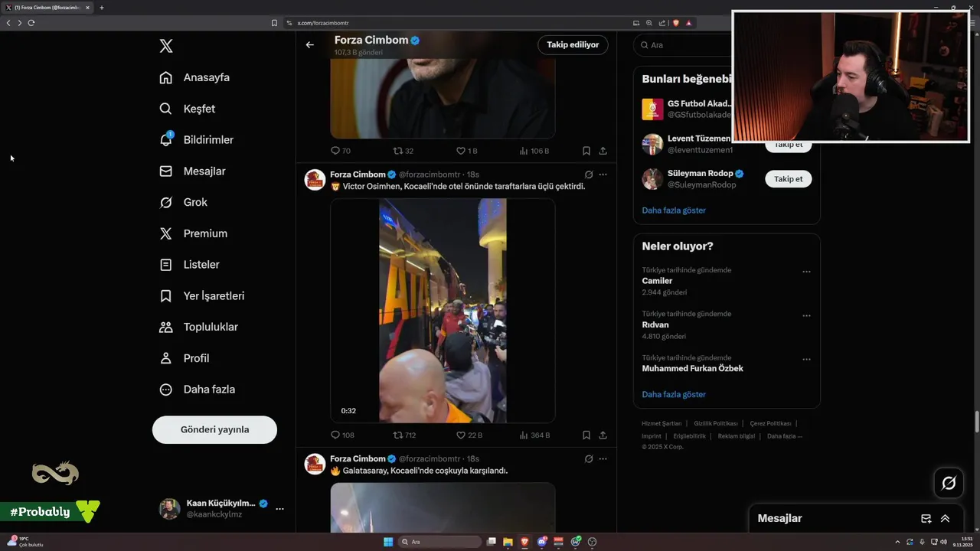Share the Victor Osimhen post
The width and height of the screenshot is (980, 551).
(603, 435)
